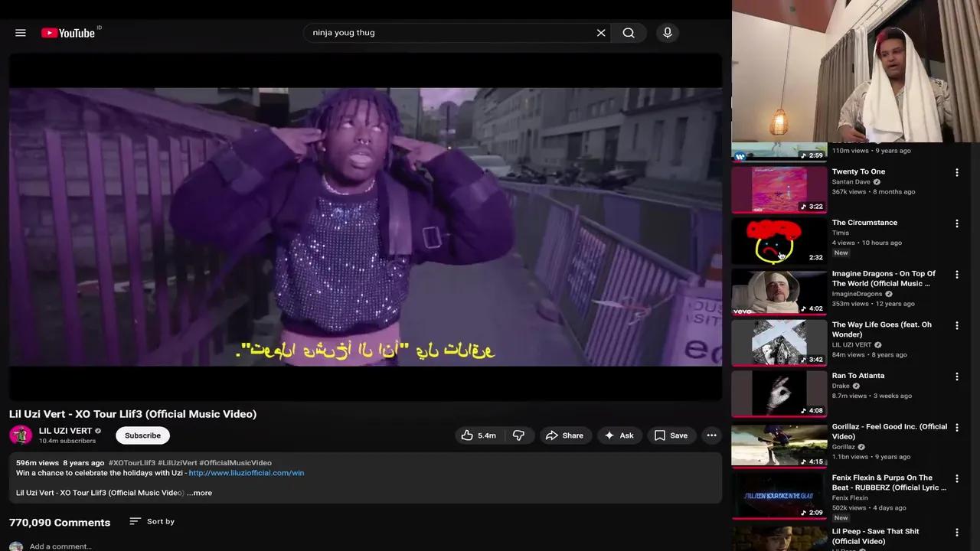Open more actions ellipsis below video
The width and height of the screenshot is (980, 551).
click(712, 435)
